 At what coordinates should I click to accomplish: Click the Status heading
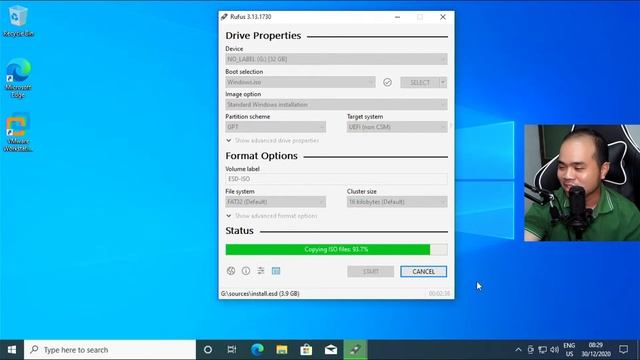coord(240,231)
